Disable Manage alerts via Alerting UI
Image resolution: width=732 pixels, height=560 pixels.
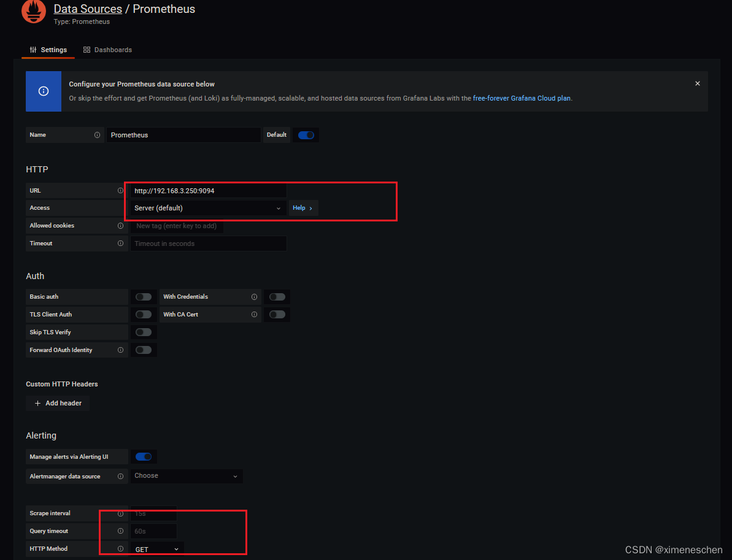(x=144, y=456)
